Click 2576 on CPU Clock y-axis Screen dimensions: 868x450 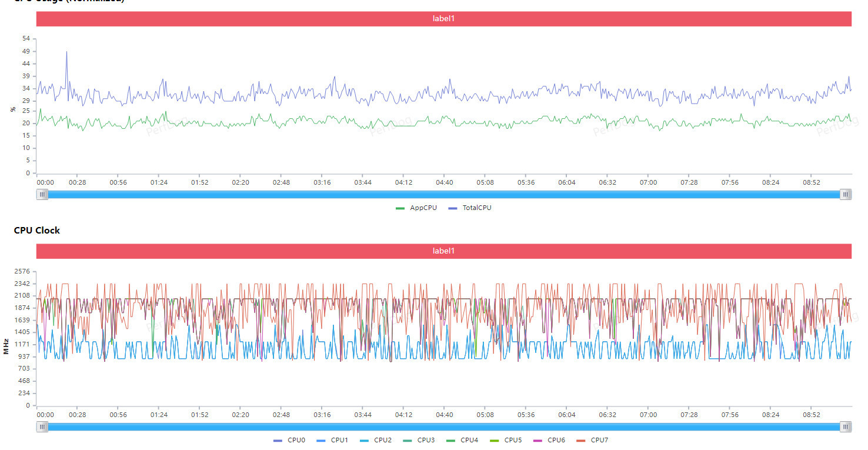[x=22, y=272]
